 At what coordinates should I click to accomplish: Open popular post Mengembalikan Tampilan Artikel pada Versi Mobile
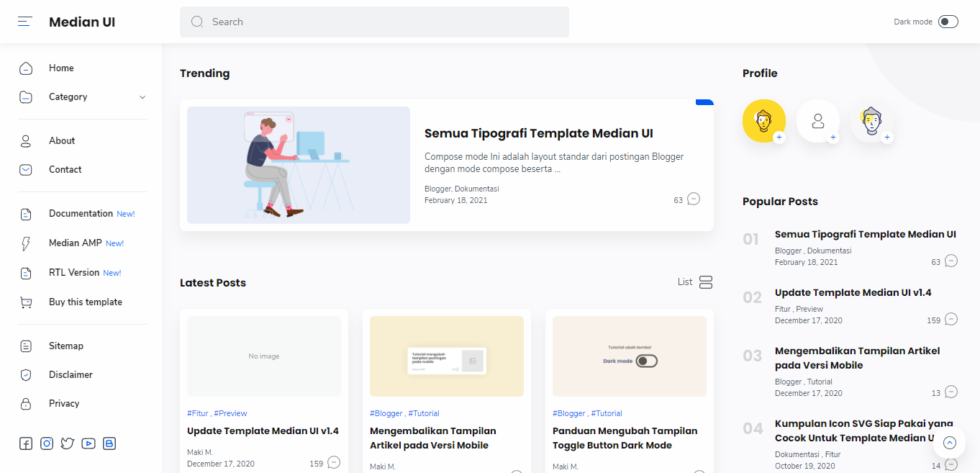point(857,358)
